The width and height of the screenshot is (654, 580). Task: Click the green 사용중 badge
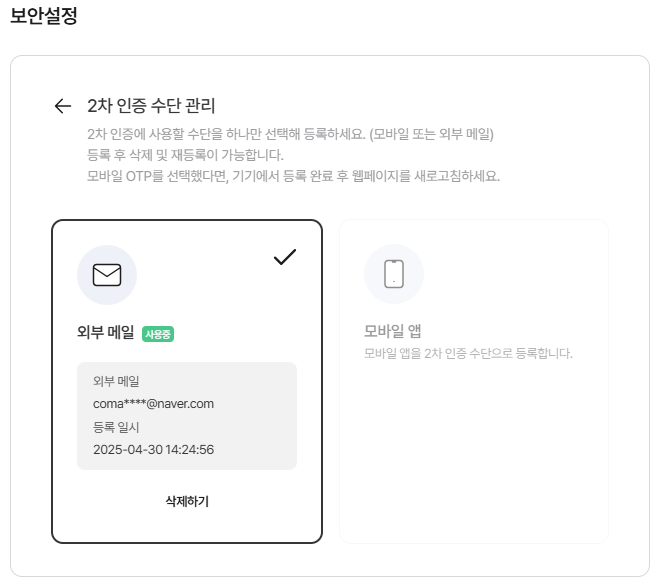pos(158,334)
